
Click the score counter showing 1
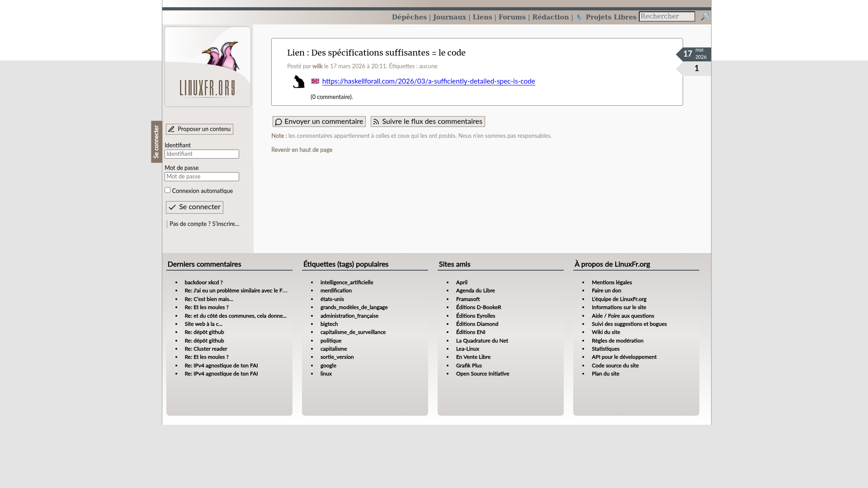696,69
